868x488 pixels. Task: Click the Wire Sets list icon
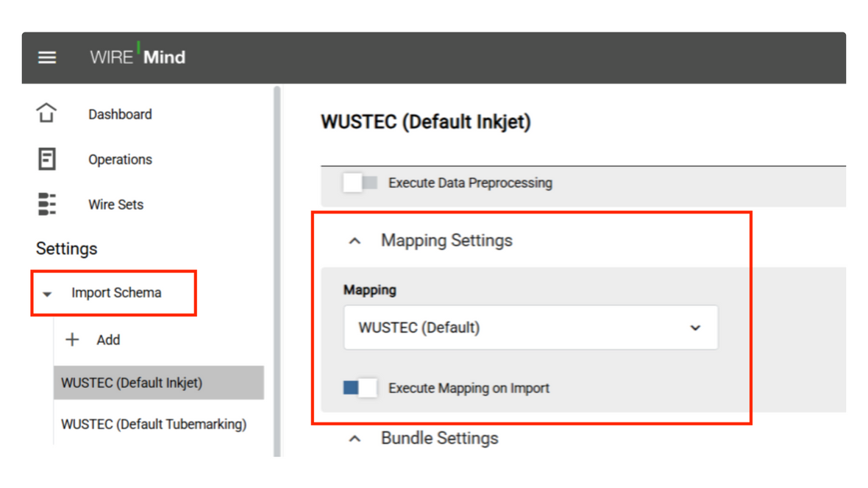click(47, 205)
